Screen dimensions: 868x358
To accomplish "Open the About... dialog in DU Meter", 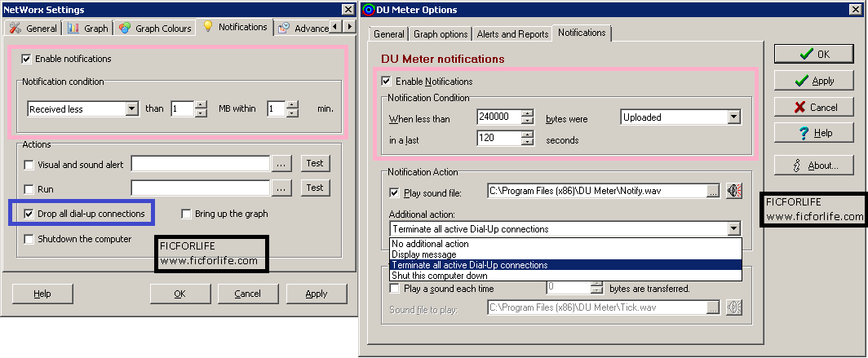I will pyautogui.click(x=814, y=166).
